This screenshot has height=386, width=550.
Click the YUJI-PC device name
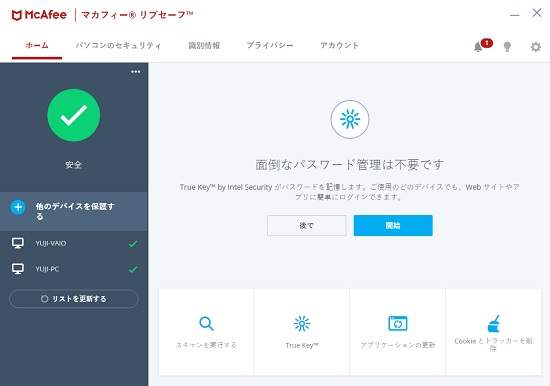[x=47, y=269]
